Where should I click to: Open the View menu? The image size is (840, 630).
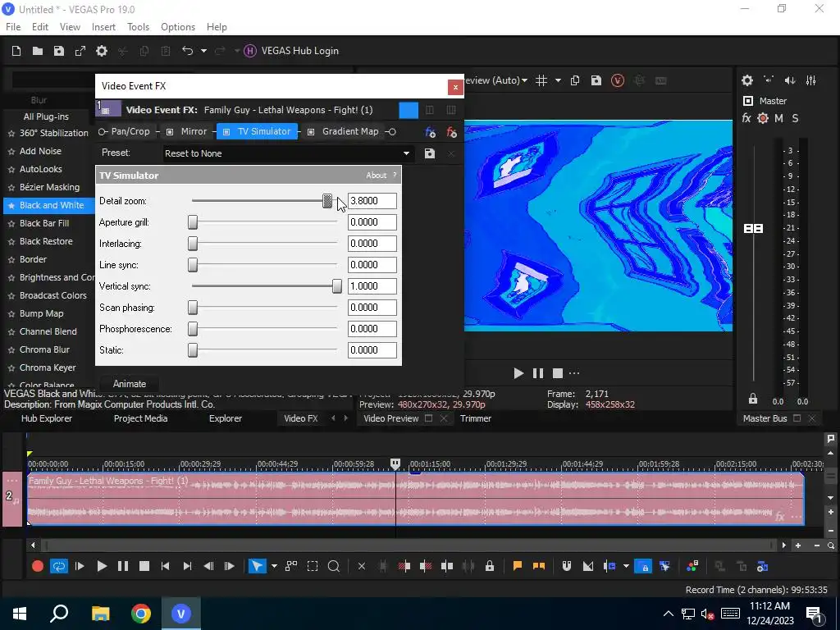click(70, 27)
